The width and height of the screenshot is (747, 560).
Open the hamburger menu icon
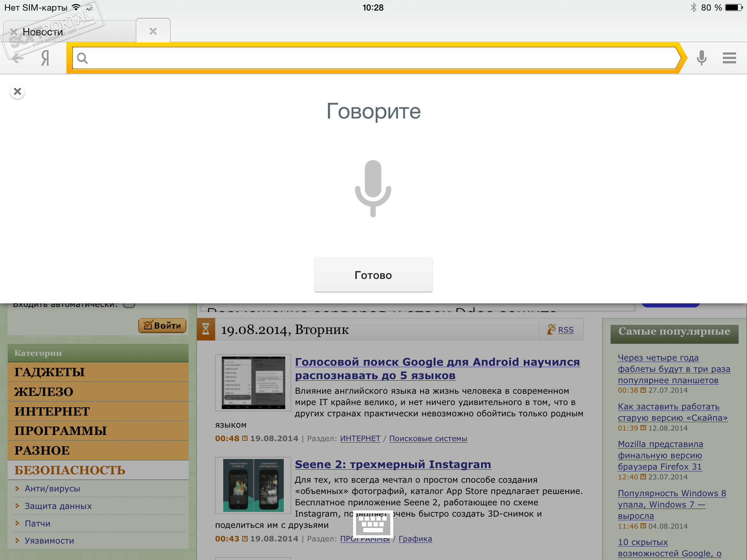tap(729, 58)
